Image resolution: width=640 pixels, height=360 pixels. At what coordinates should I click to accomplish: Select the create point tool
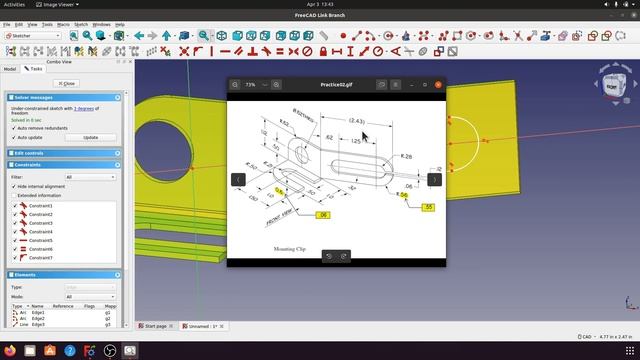343,36
